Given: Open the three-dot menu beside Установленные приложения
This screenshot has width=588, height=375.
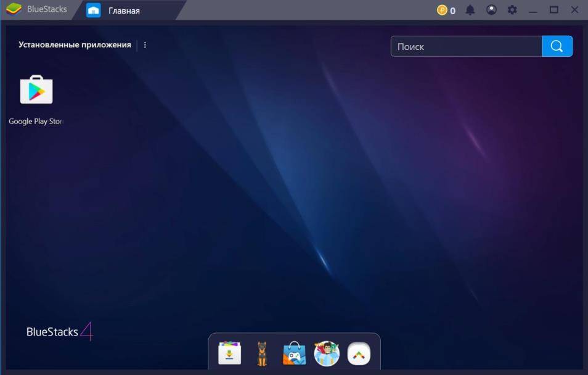Looking at the screenshot, I should point(145,45).
